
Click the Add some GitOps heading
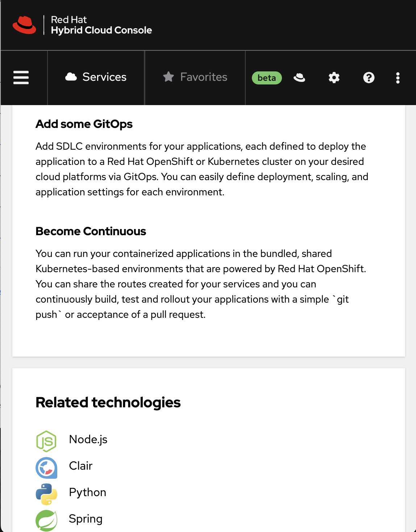84,124
